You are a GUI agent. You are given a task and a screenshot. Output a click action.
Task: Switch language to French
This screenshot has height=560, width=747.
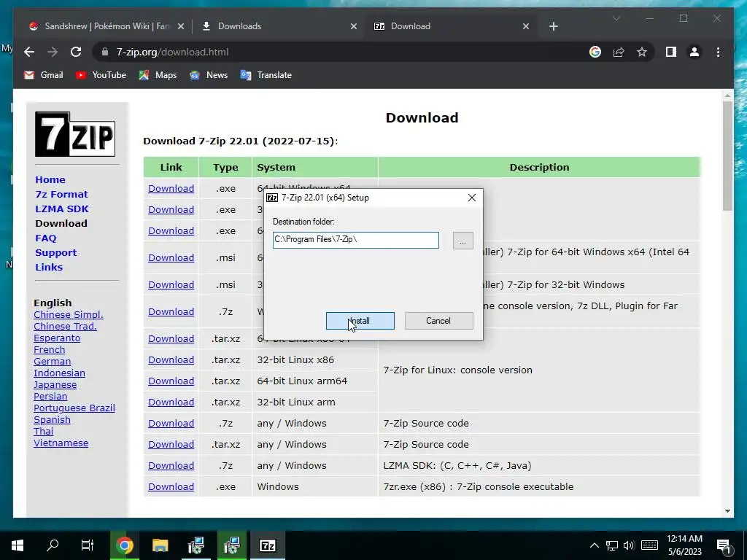pyautogui.click(x=49, y=349)
